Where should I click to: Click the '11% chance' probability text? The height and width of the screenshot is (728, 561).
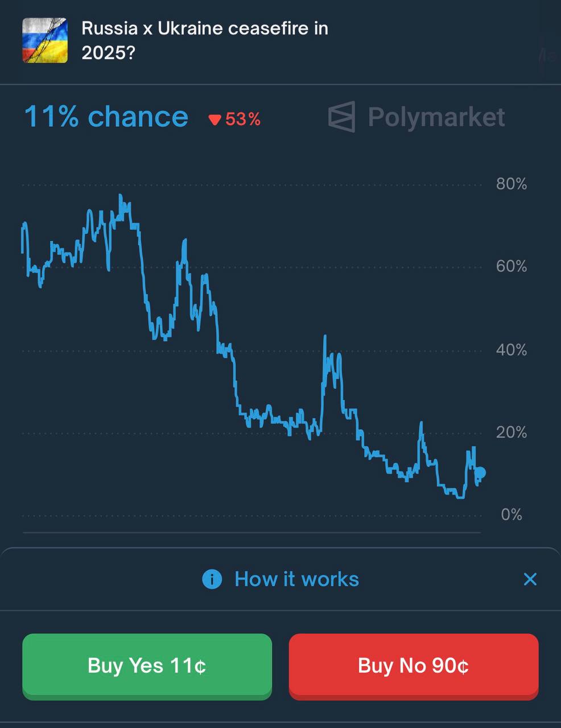106,117
